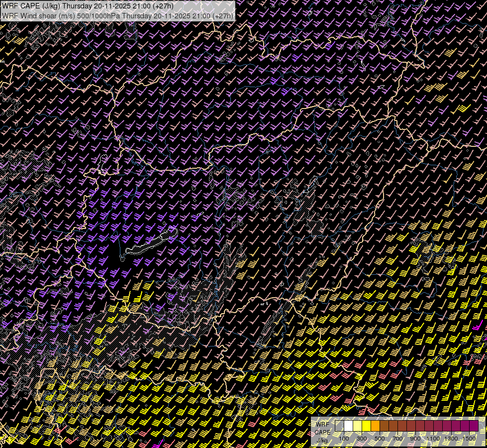Select the gray first legend swatch
487x448 pixels.
tap(339, 426)
